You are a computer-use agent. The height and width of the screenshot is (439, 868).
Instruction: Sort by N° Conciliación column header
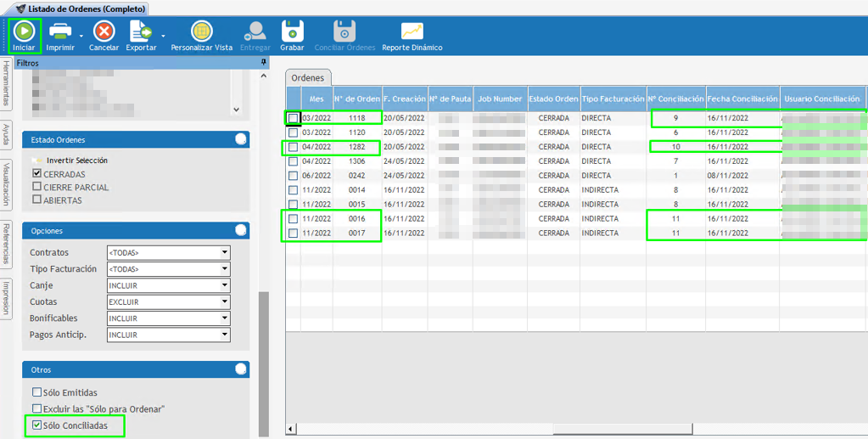click(x=676, y=98)
